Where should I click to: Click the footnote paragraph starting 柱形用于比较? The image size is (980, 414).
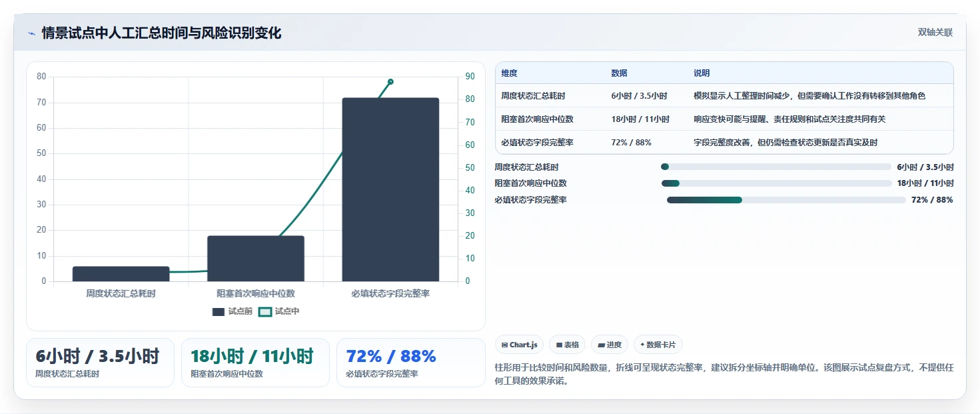(724, 375)
